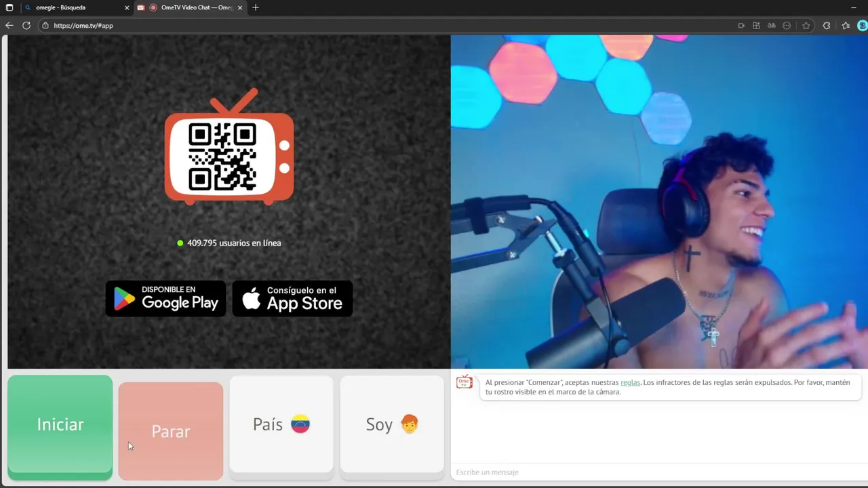
Task: Open the tab actions menu icon
Action: (9, 7)
